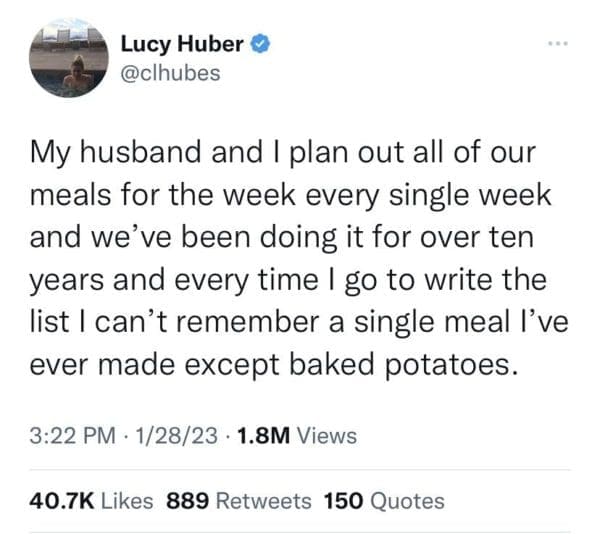This screenshot has height=534, width=600.
Task: Open the Quotes list label
Action: (x=408, y=501)
